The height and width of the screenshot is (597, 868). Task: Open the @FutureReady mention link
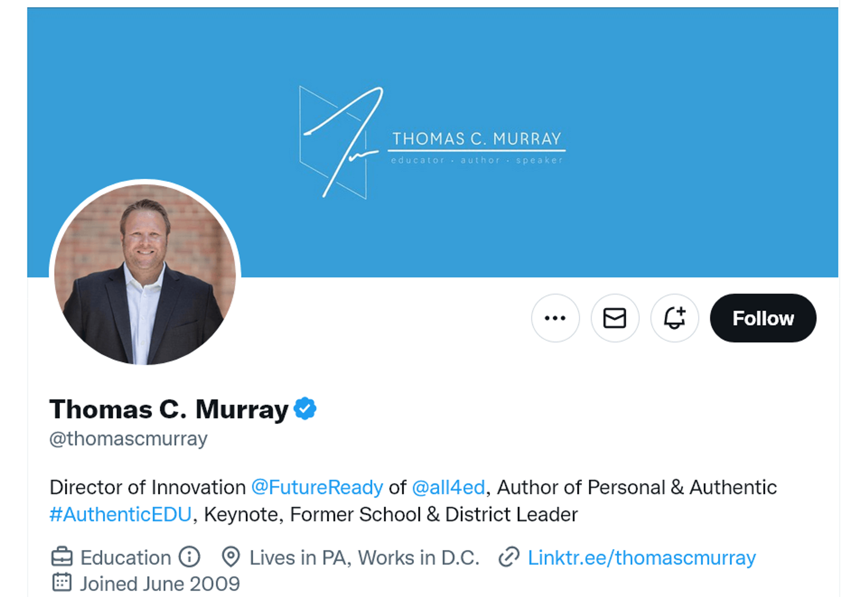(317, 487)
